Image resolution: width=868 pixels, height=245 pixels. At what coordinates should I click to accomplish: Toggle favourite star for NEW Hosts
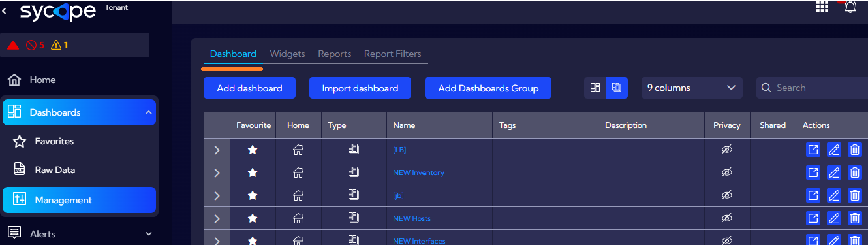point(253,218)
